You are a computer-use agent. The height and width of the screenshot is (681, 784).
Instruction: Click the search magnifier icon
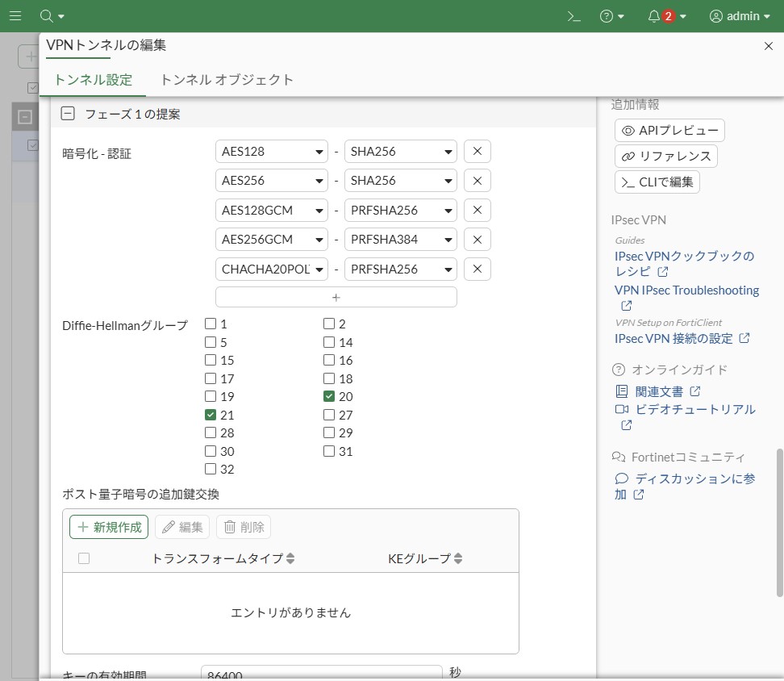[x=47, y=16]
